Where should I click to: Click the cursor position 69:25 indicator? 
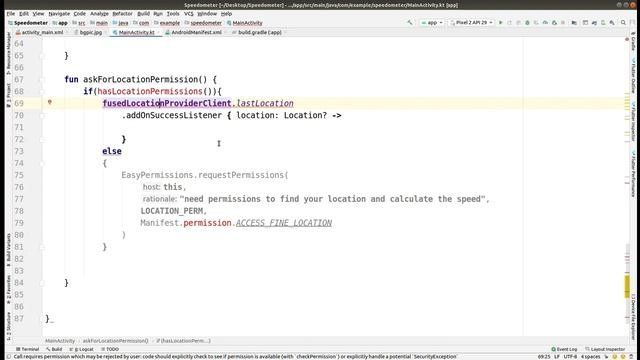(544, 357)
